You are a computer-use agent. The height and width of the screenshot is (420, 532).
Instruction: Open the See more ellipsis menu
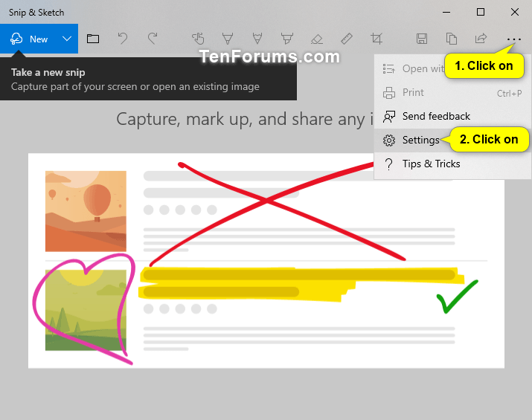514,39
